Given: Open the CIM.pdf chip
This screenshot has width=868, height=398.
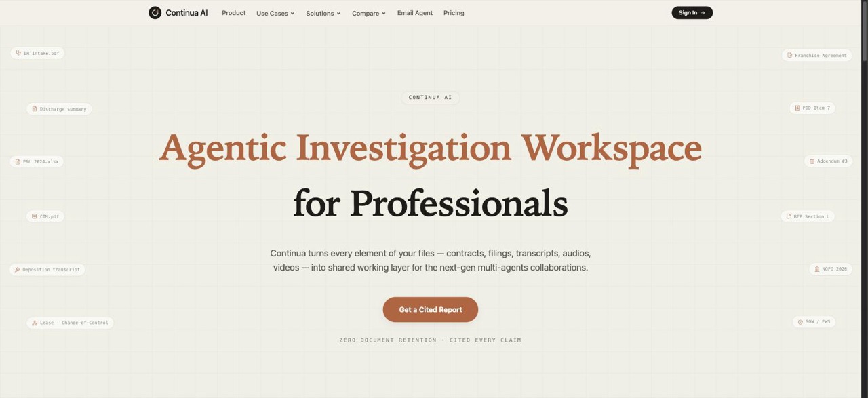Looking at the screenshot, I should point(45,216).
